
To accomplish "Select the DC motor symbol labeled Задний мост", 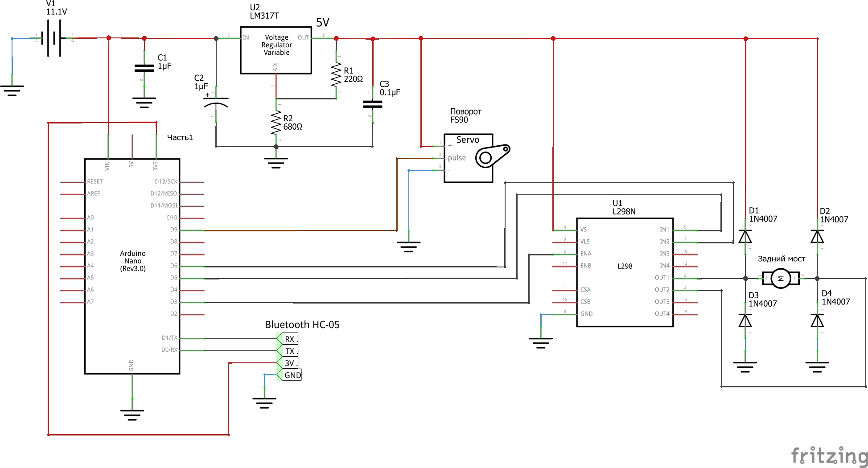I will tap(781, 278).
